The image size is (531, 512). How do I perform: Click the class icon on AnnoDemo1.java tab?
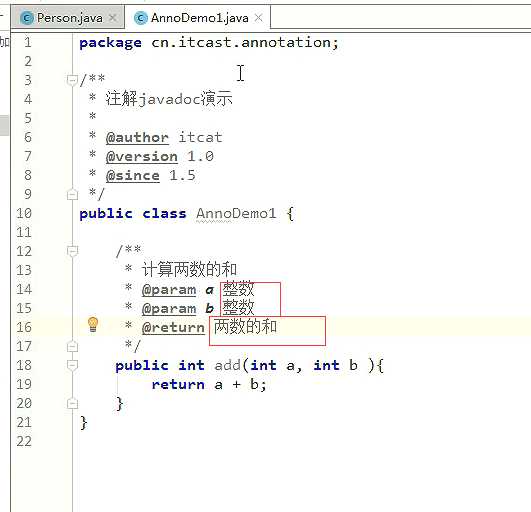coord(141,18)
